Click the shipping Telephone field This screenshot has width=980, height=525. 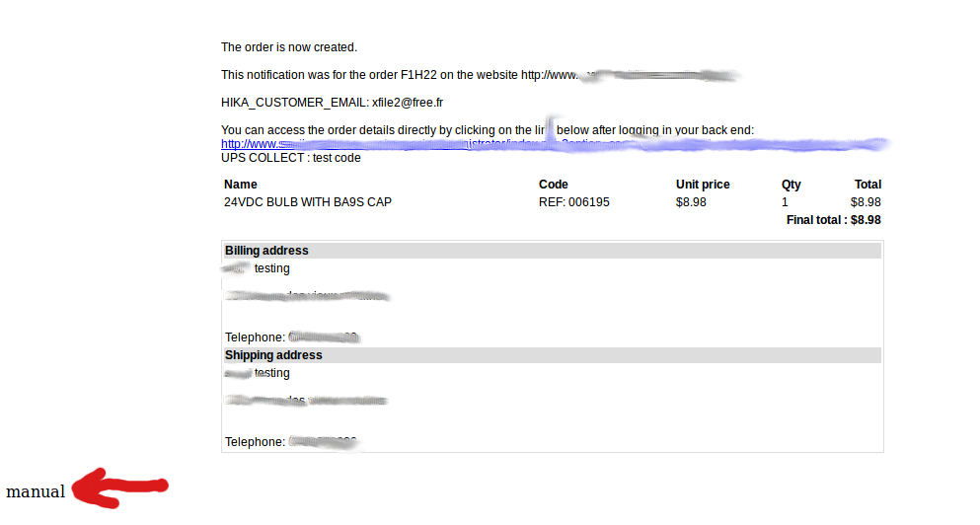tap(291, 442)
